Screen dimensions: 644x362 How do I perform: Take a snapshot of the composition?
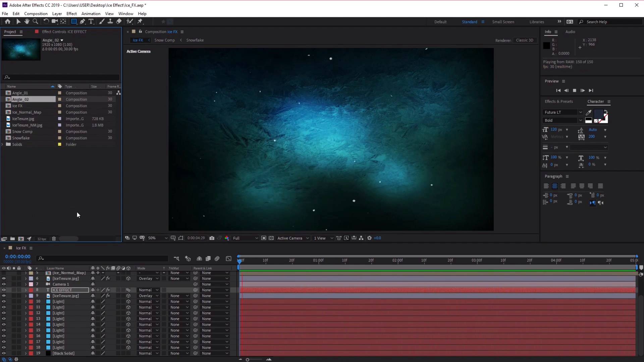(x=212, y=238)
